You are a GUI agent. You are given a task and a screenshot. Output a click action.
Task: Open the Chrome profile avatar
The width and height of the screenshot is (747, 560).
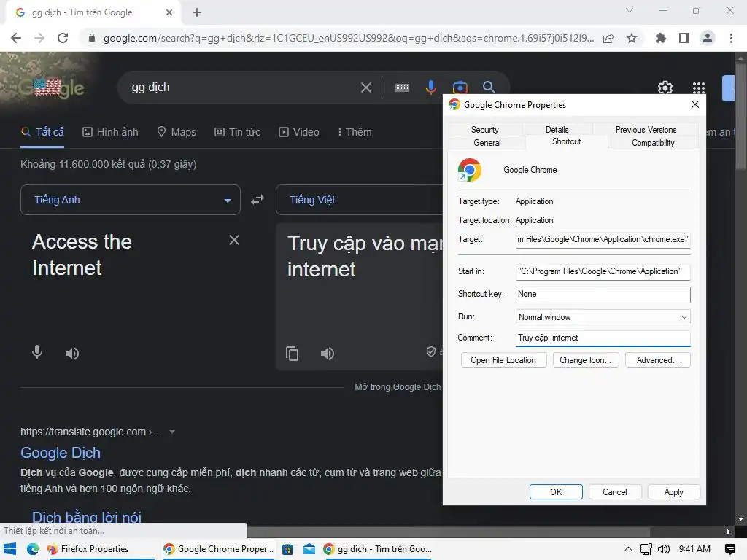708,38
